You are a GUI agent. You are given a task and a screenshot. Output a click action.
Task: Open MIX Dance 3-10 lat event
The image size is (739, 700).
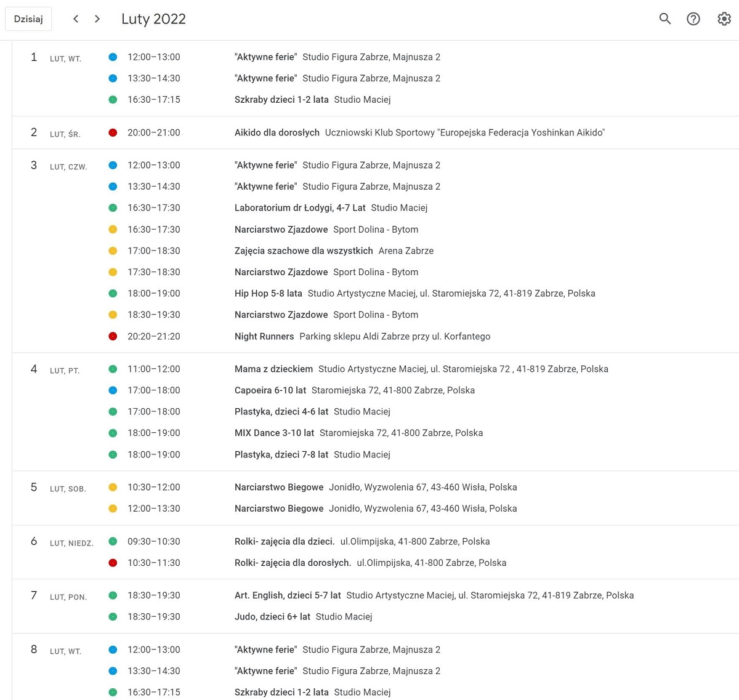274,433
